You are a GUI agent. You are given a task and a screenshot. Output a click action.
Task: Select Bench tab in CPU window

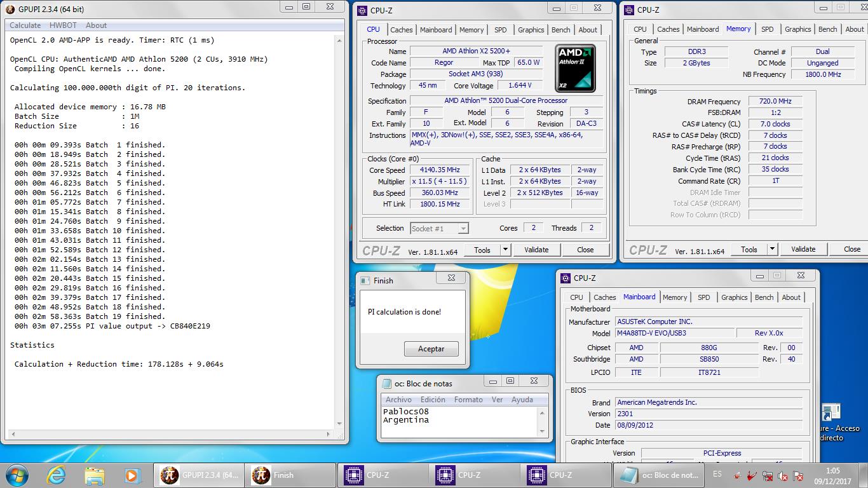561,30
